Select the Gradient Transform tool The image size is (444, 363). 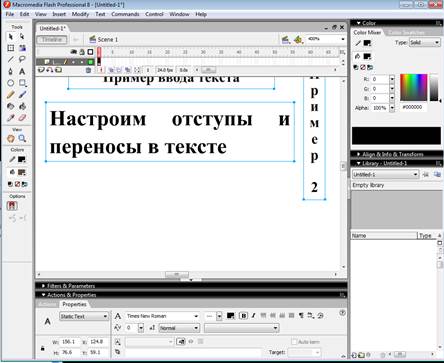[x=22, y=48]
